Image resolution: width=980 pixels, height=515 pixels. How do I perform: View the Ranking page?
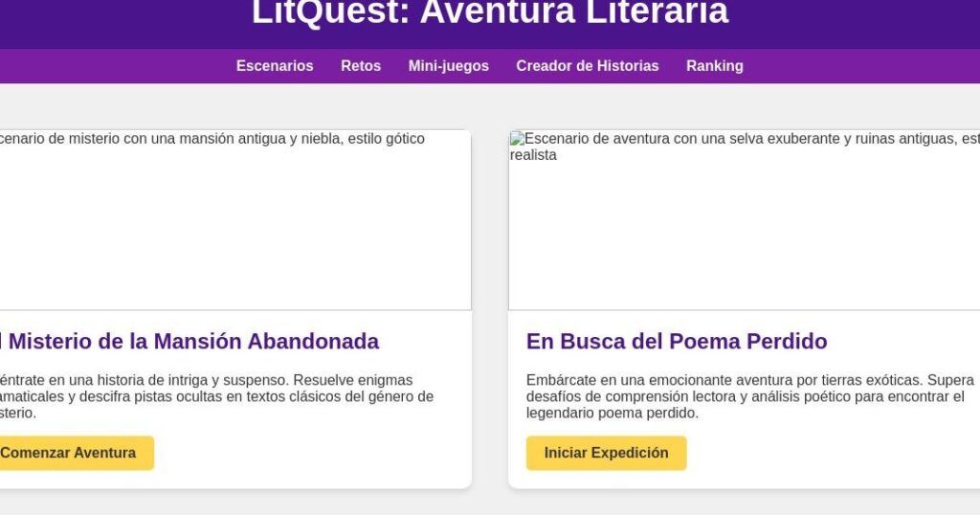[x=714, y=66]
